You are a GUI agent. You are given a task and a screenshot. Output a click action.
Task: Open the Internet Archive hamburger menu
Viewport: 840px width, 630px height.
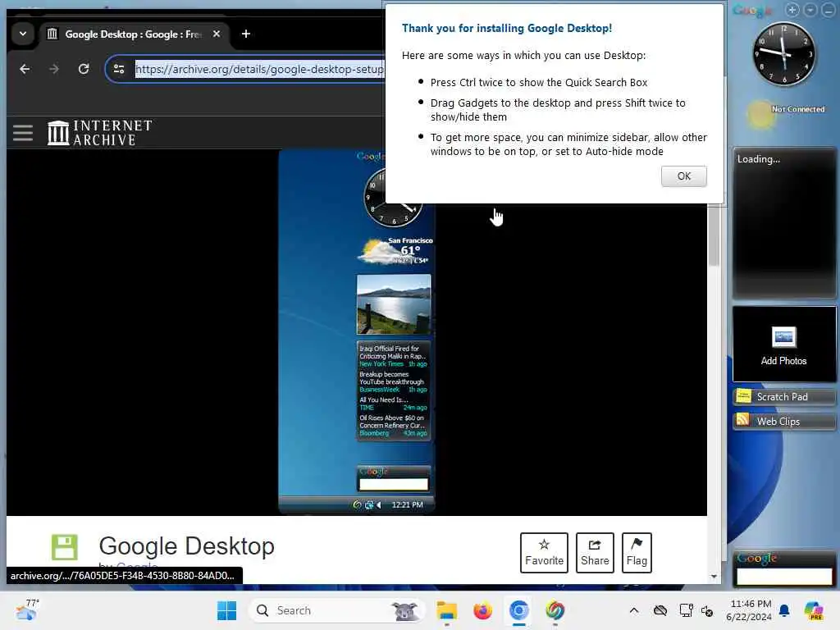click(23, 133)
